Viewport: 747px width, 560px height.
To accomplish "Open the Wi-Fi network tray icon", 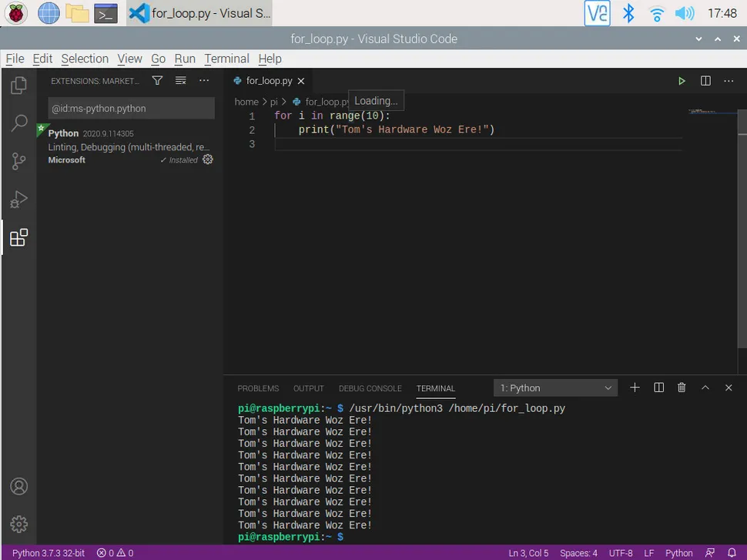I will click(x=656, y=14).
